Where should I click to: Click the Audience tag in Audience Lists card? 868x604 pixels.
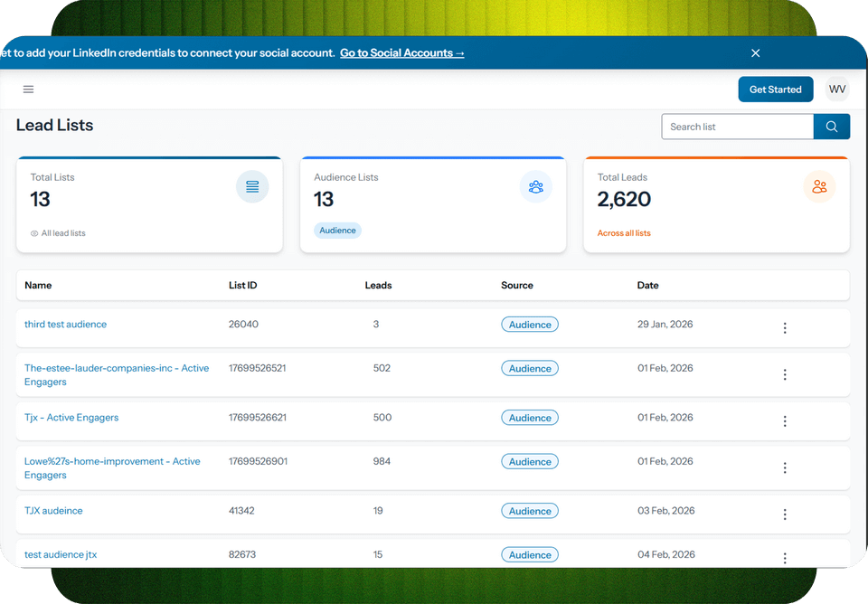337,231
